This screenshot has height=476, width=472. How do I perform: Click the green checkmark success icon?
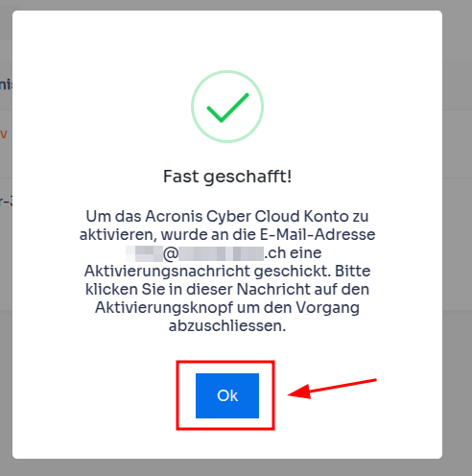227,107
